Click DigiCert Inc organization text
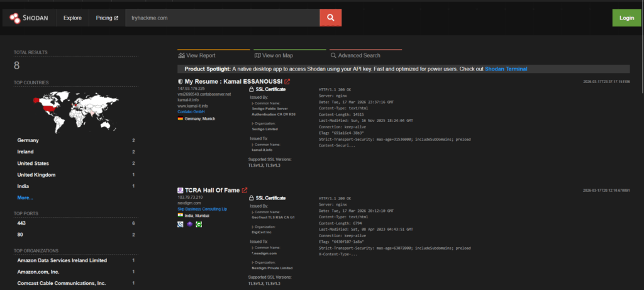Screen dimensions: 644x290 (262, 232)
